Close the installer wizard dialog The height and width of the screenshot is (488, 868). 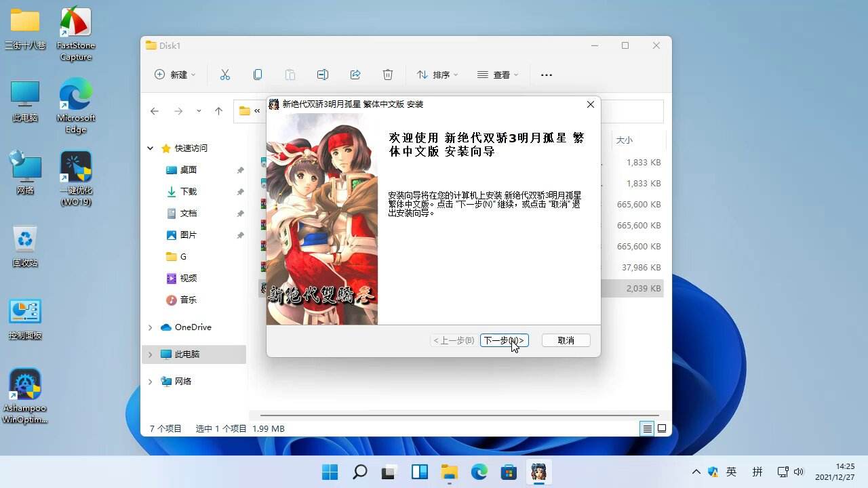(590, 104)
